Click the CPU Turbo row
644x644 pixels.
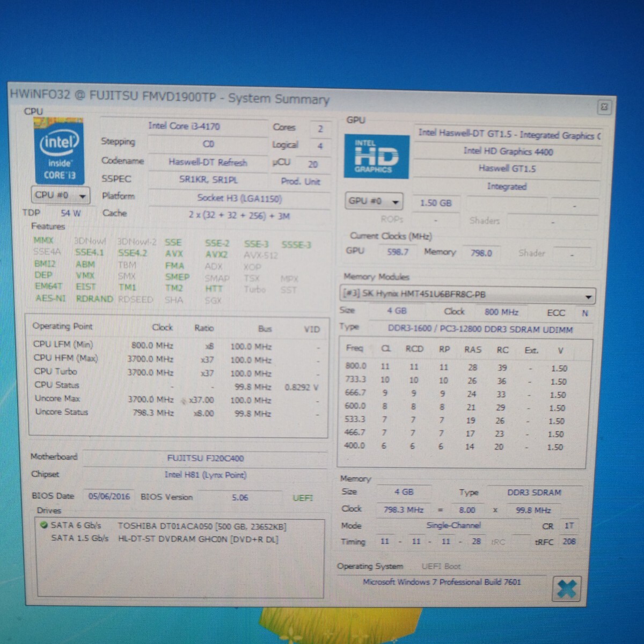click(177, 372)
